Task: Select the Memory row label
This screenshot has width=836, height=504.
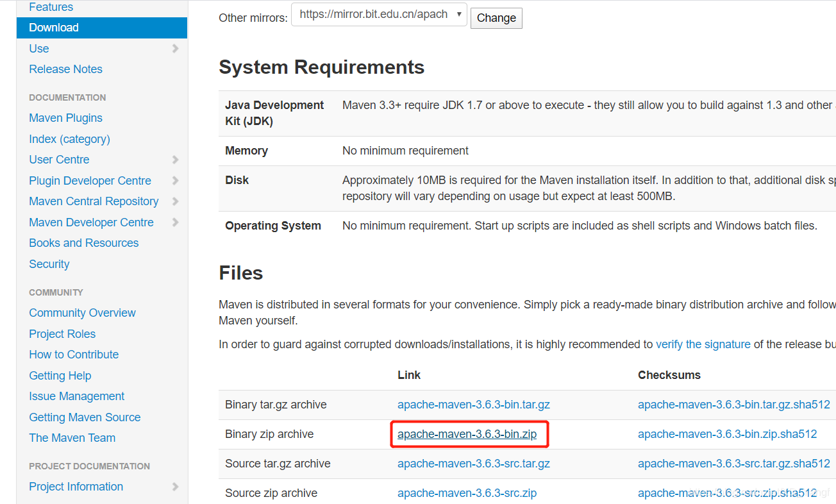Action: [x=246, y=151]
